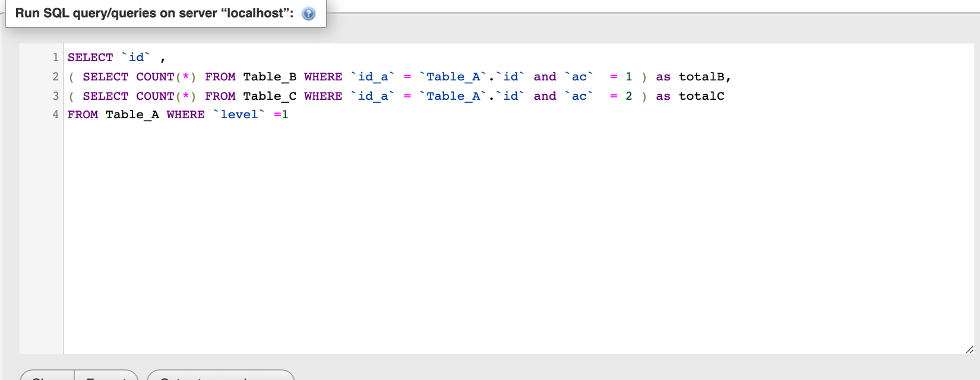Click line number 3 in gutter
The height and width of the screenshot is (380, 980).
coord(55,96)
